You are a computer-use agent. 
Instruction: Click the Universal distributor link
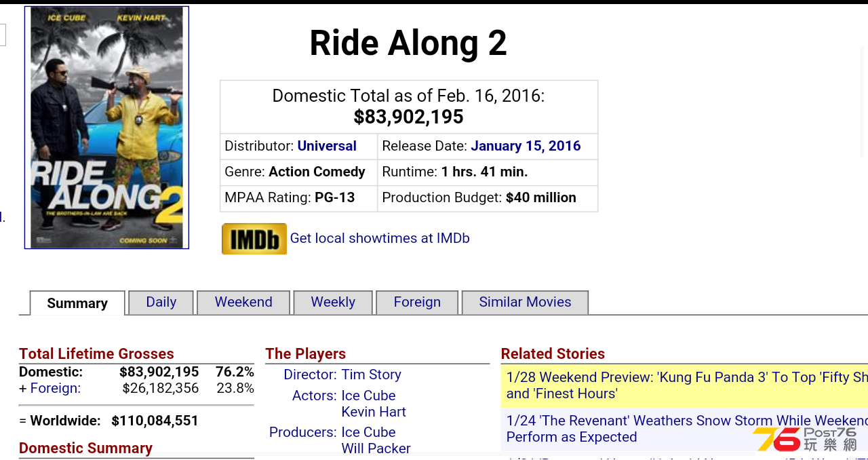click(x=327, y=146)
